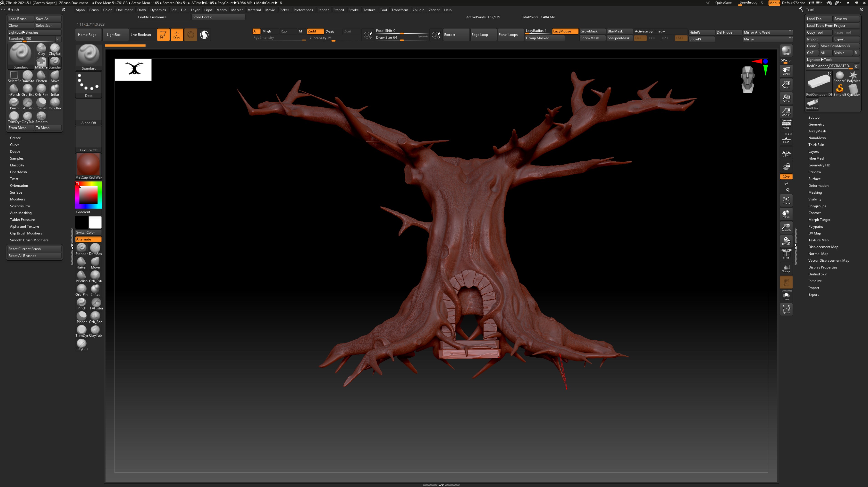Expand the Masking section
Screen dimensions: 868x487
[x=815, y=192]
